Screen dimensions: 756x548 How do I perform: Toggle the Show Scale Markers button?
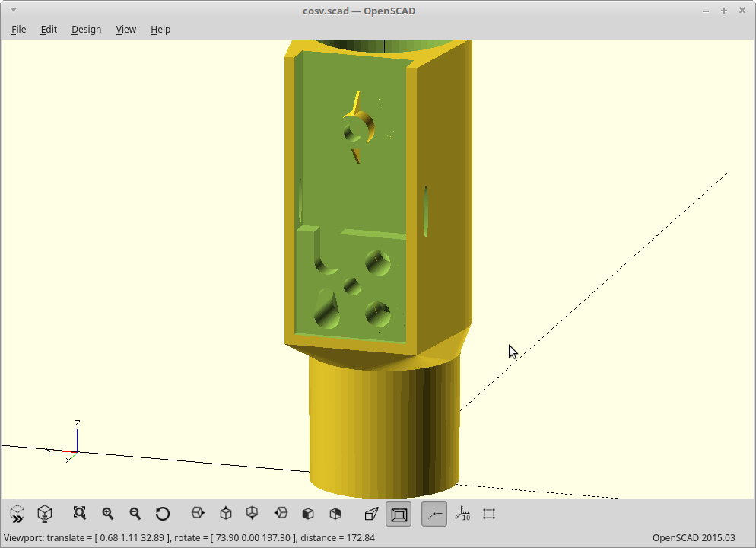(x=462, y=514)
